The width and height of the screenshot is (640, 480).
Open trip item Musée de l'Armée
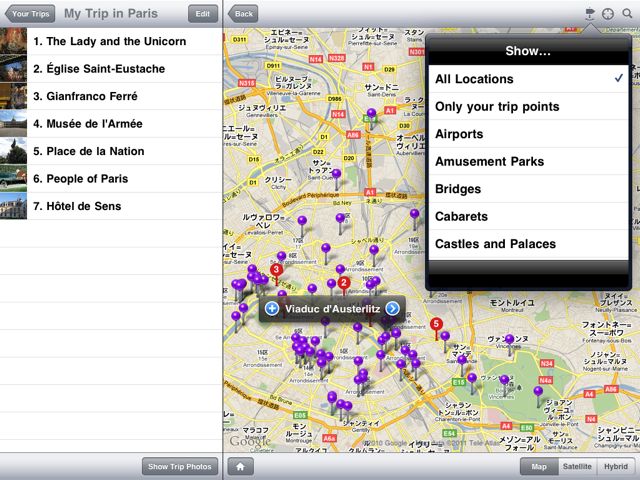pos(111,124)
